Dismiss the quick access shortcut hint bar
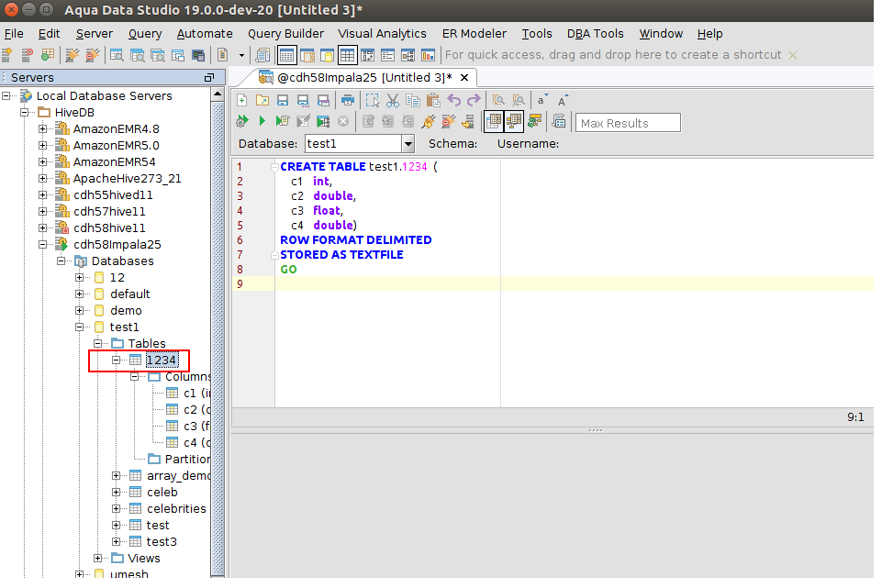This screenshot has width=893, height=588. tap(793, 55)
